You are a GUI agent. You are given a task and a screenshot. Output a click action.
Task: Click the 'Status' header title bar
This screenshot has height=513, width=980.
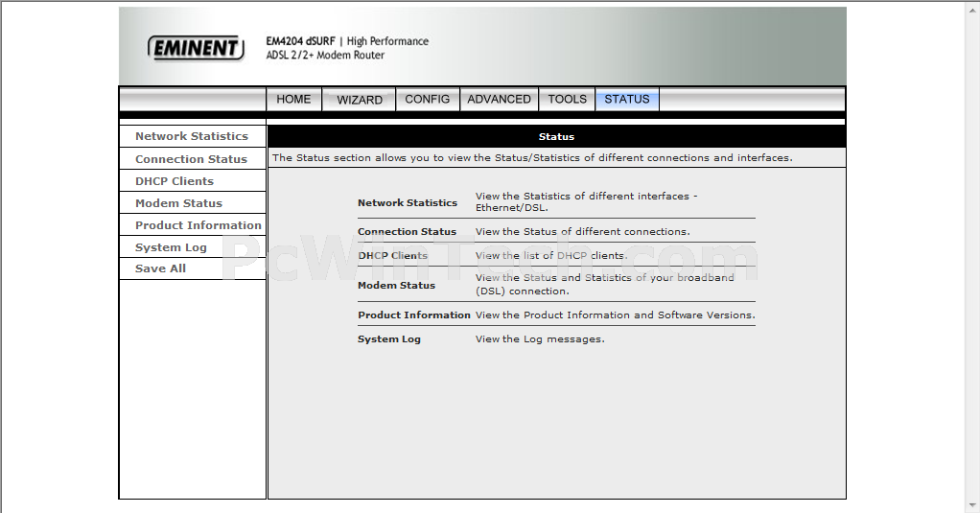click(556, 137)
